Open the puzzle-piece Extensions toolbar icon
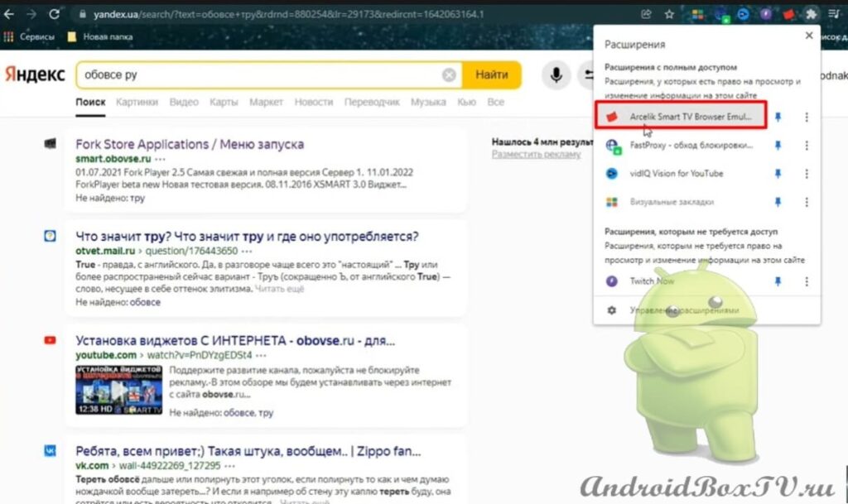Image resolution: width=848 pixels, height=504 pixels. [x=811, y=14]
